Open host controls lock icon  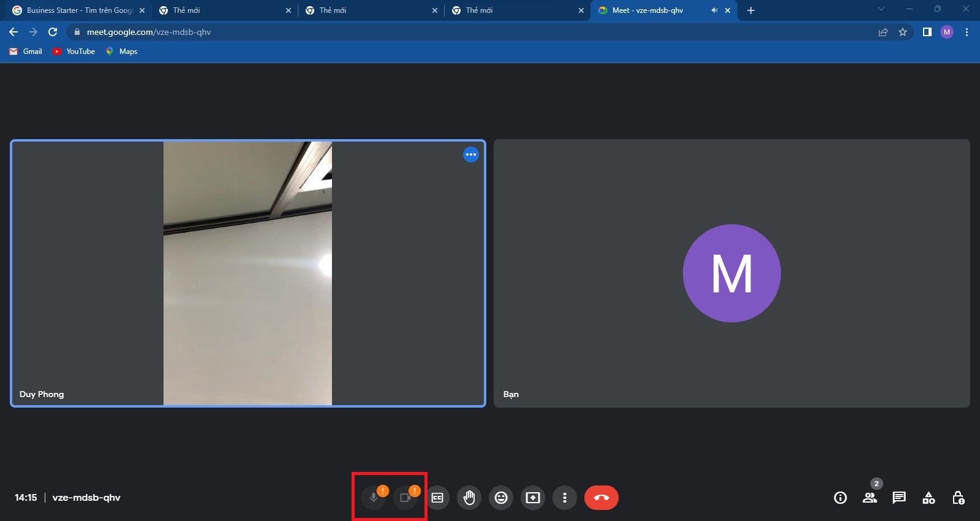(958, 498)
